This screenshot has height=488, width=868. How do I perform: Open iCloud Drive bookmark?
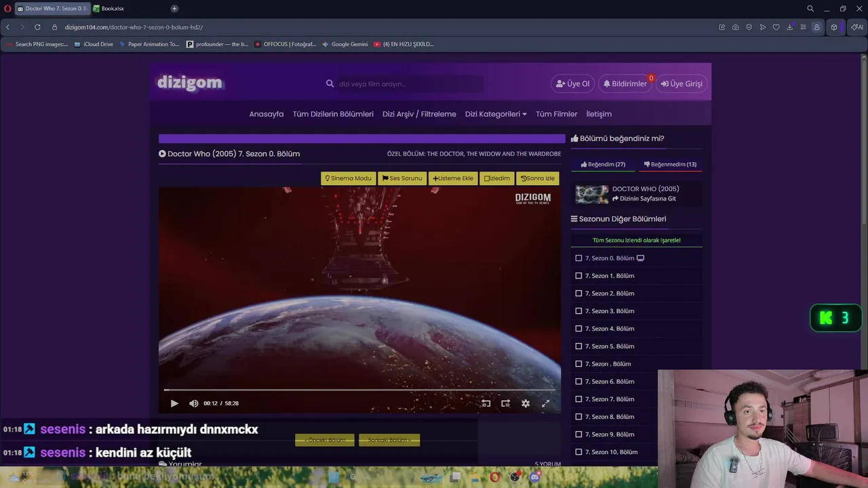click(94, 44)
